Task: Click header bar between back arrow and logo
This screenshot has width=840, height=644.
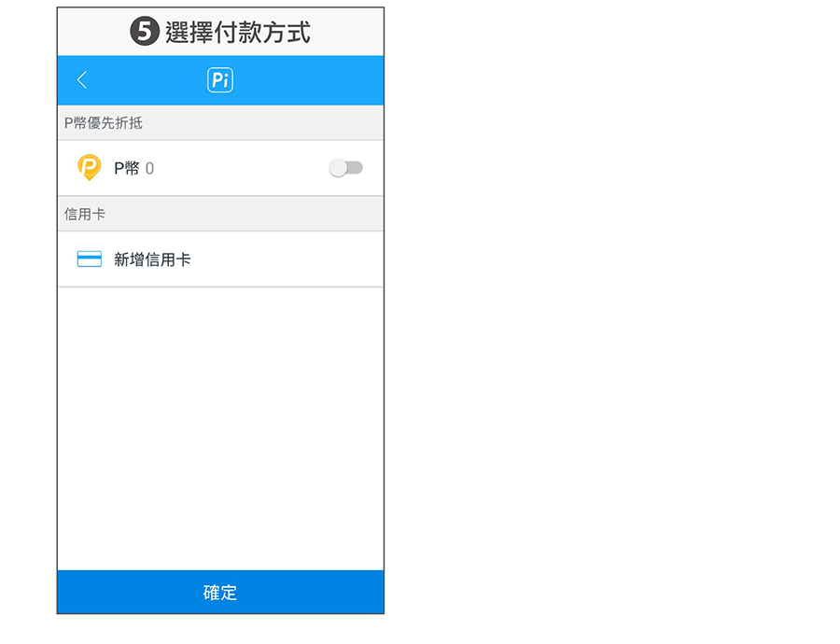Action: click(x=149, y=80)
